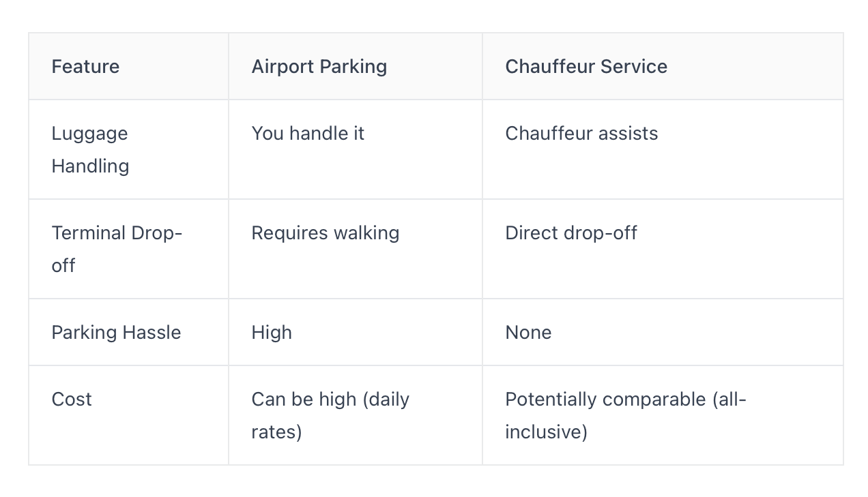This screenshot has height=497, width=868.
Task: Click the Cost row label
Action: pyautogui.click(x=128, y=415)
